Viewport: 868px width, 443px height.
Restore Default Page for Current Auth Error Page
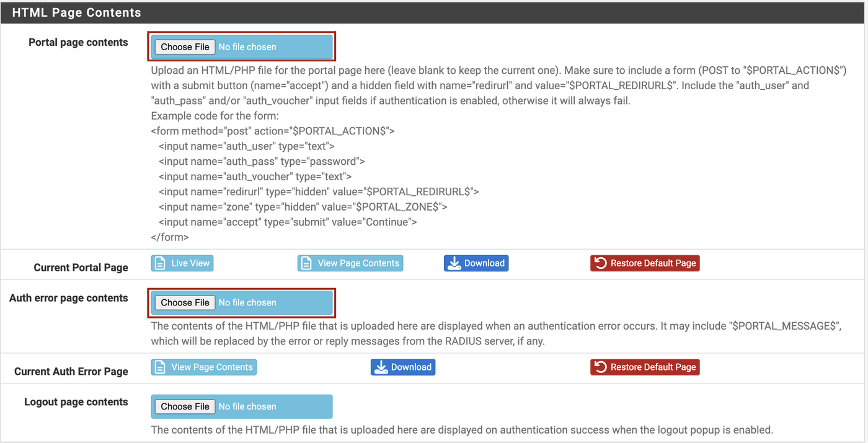645,367
